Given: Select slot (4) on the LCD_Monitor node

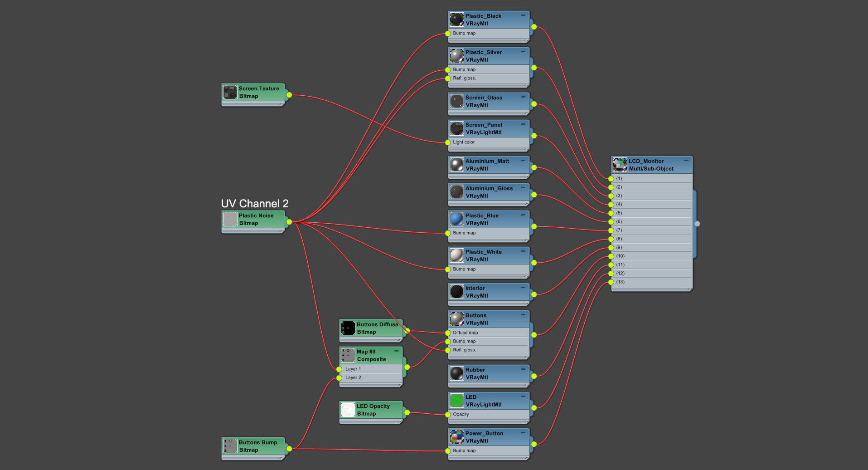Looking at the screenshot, I should [652, 204].
